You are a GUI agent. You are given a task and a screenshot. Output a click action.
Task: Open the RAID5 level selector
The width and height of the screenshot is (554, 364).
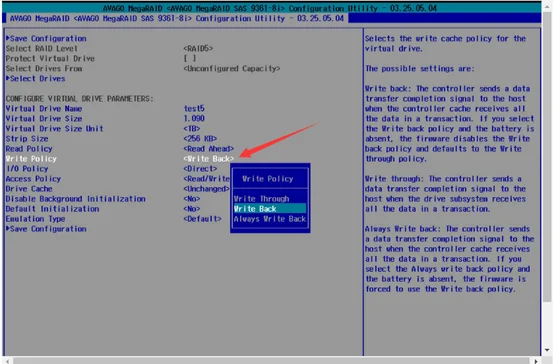coord(198,48)
